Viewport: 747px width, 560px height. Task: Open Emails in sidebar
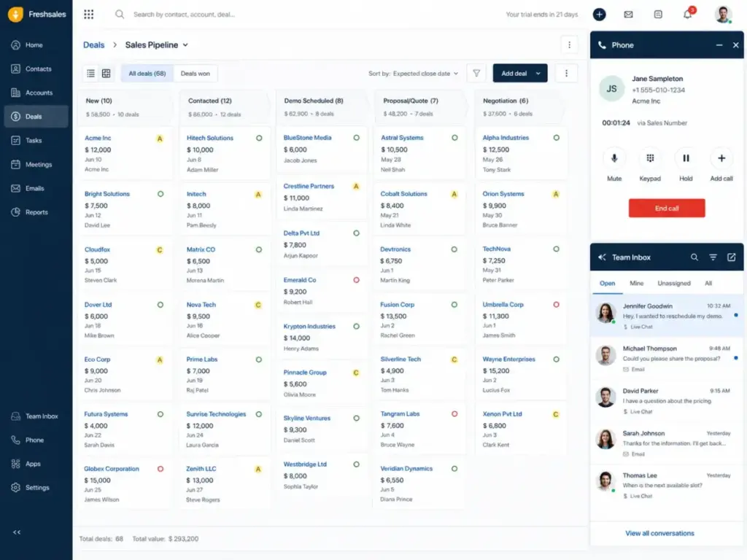(x=36, y=188)
